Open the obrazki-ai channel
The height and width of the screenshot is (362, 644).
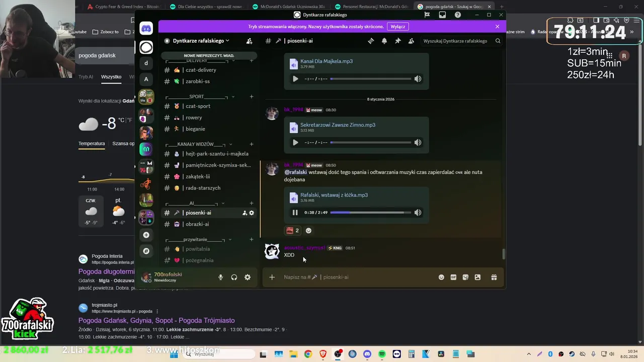210,224
